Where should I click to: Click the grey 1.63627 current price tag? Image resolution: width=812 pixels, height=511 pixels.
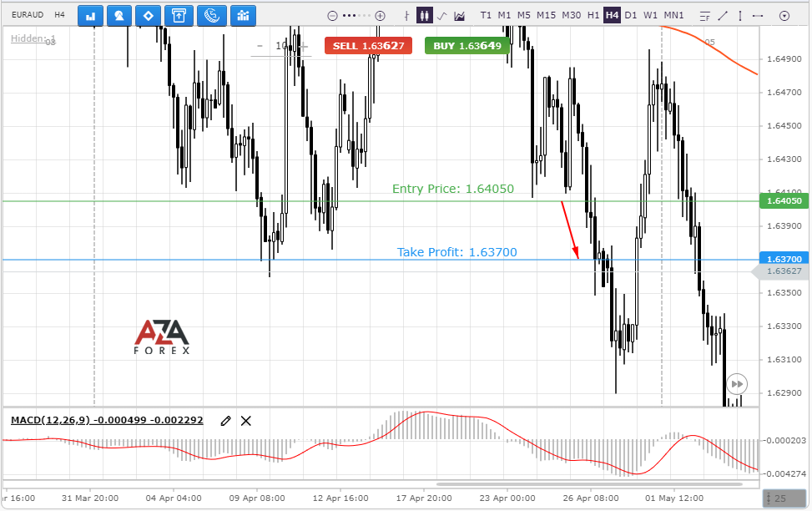click(x=782, y=271)
